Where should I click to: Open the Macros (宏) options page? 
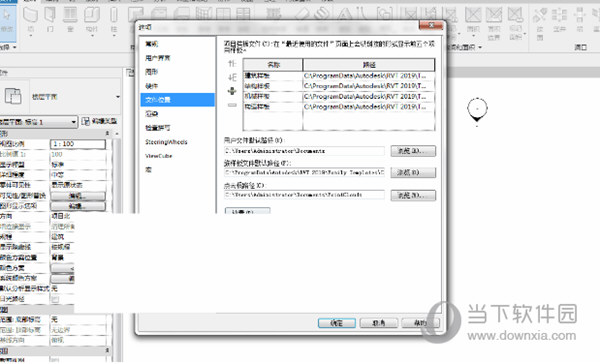(148, 170)
